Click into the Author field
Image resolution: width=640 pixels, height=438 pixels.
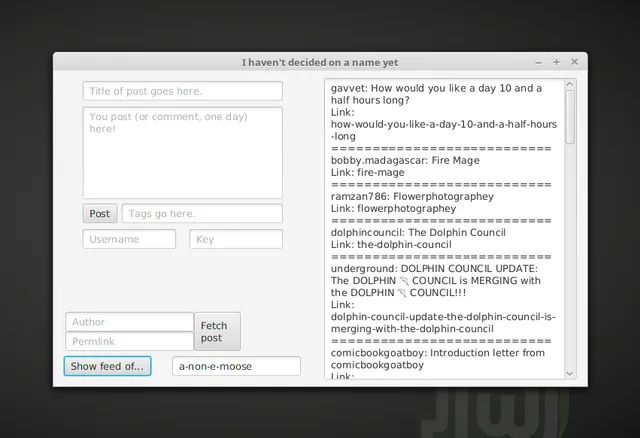pyautogui.click(x=129, y=322)
